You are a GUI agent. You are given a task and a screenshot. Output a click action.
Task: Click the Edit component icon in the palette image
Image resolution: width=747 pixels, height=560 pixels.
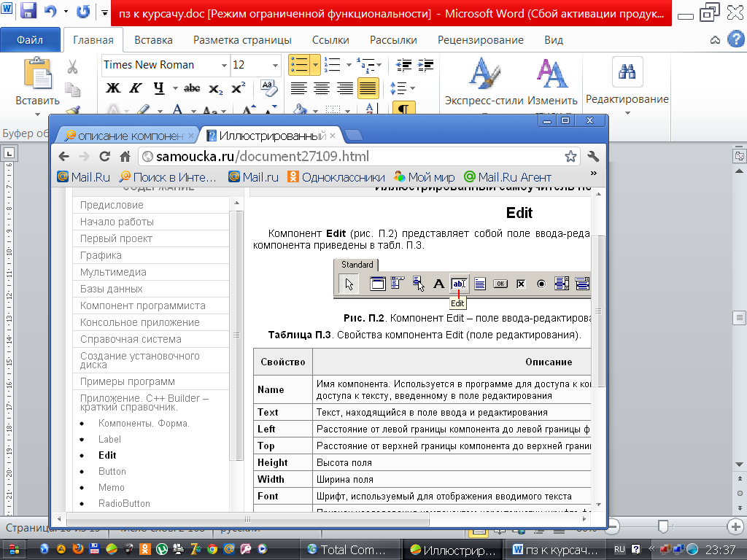point(459,284)
